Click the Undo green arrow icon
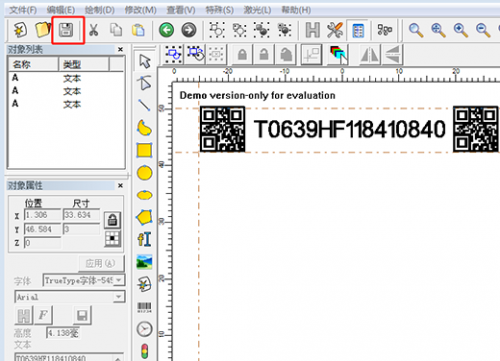The image size is (500, 361). 166,30
